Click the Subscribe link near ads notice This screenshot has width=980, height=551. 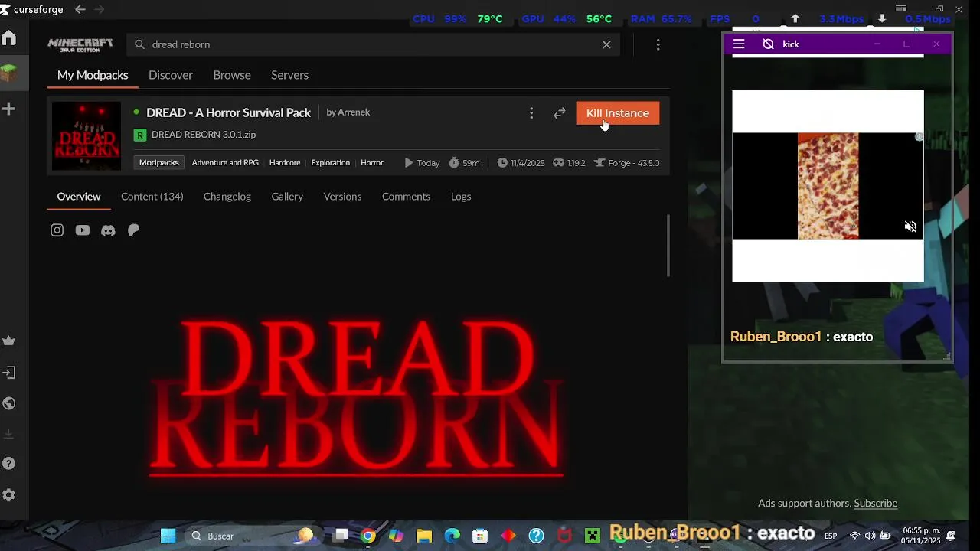pyautogui.click(x=876, y=503)
